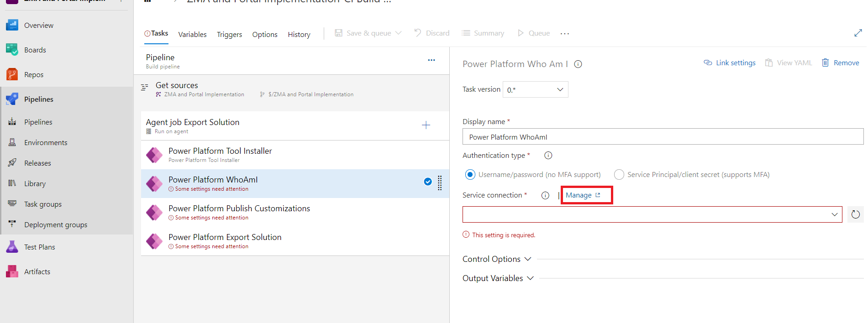Choose Service Principal/client secret authentication option
The image size is (868, 323).
coord(619,175)
